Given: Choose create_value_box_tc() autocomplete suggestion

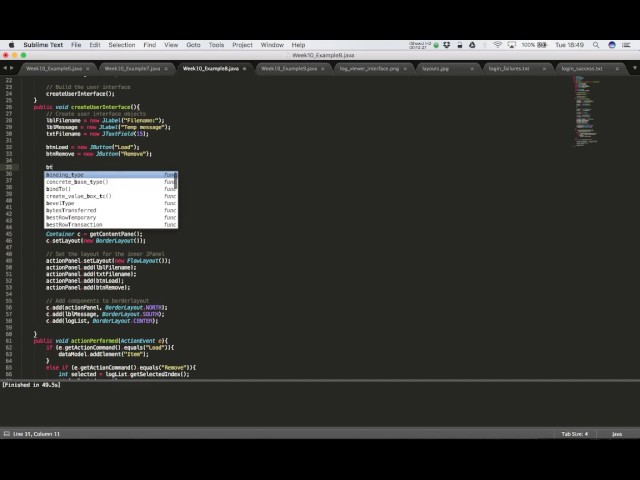Looking at the screenshot, I should point(109,196).
